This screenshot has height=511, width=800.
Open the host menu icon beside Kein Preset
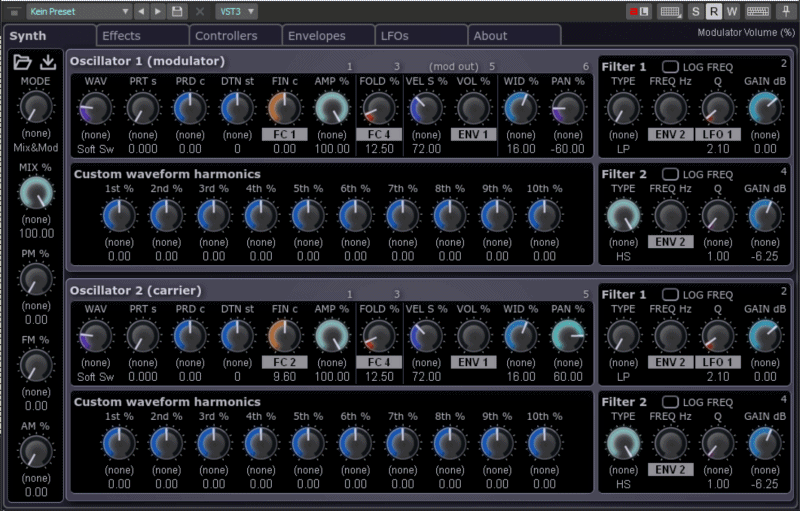coord(14,11)
